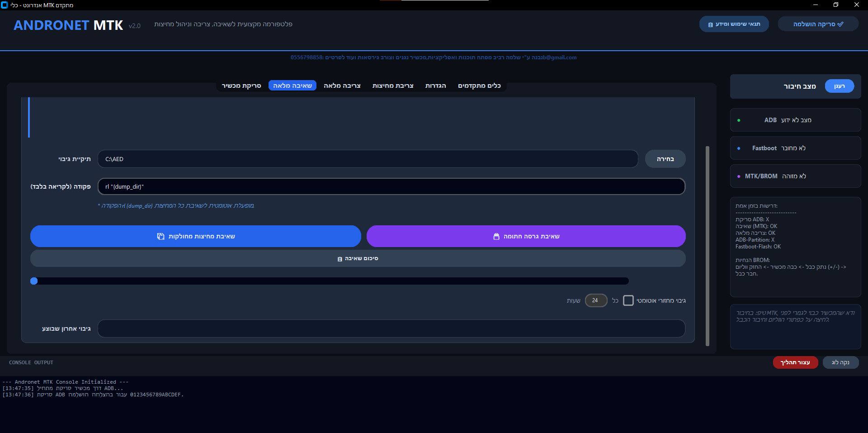The height and width of the screenshot is (433, 868).
Task: Open the advanced tools tab (כלים מתקדמים)
Action: 479,86
